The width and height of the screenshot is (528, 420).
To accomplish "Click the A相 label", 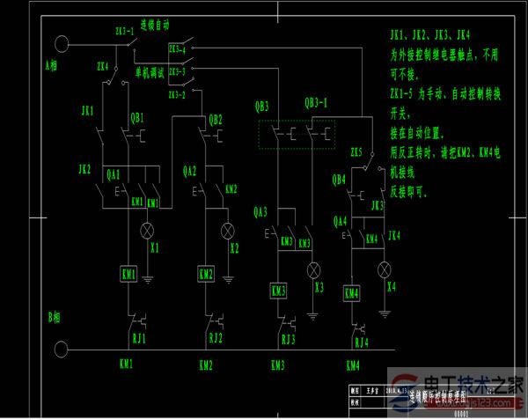I will 51,64.
